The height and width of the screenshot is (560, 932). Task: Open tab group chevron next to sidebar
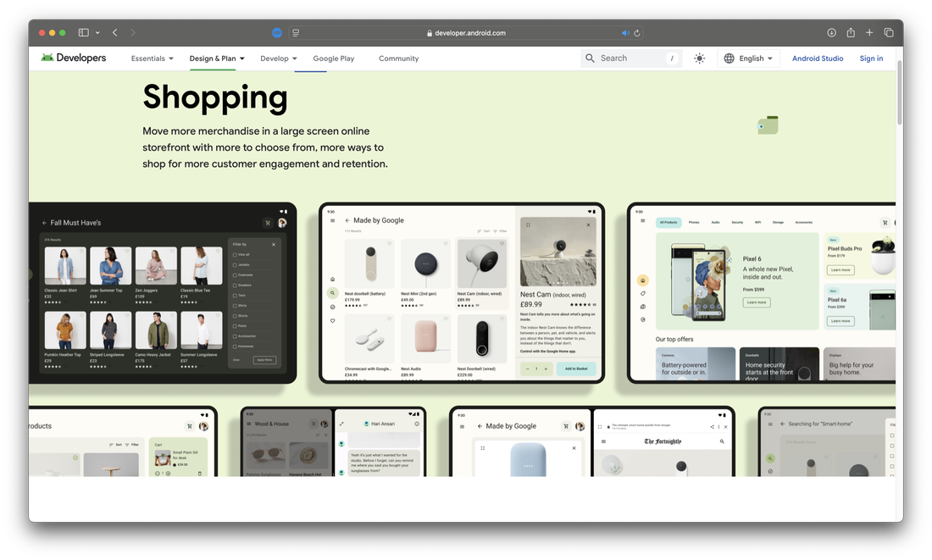click(x=97, y=33)
